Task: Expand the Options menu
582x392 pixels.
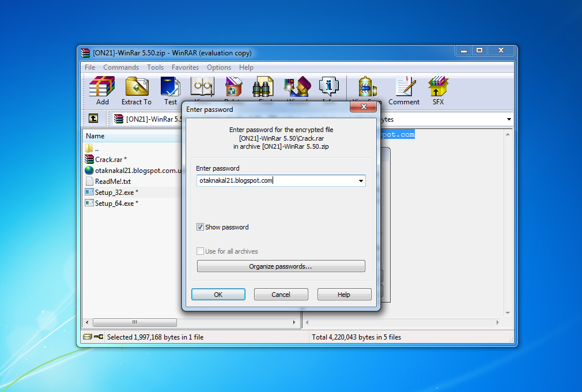Action: pos(219,67)
